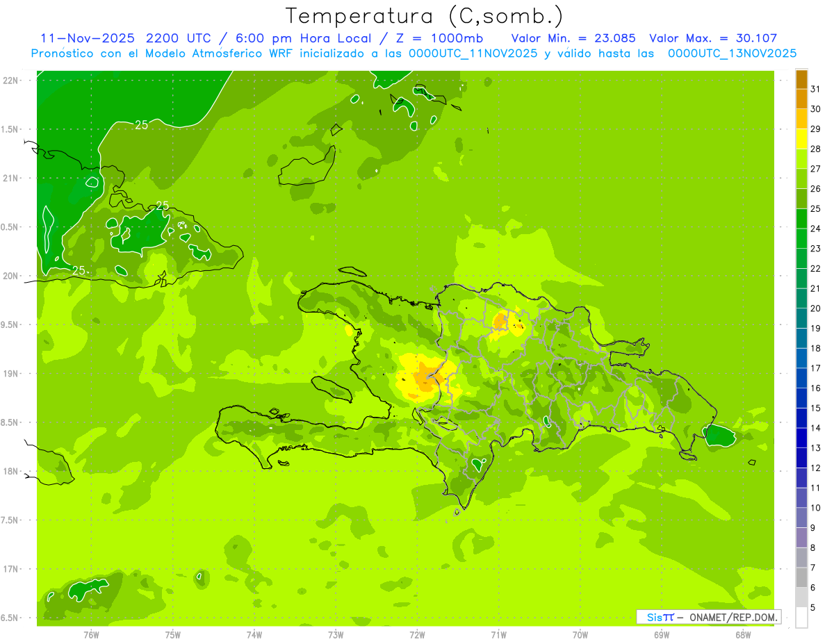
Task: Select the '18N' latitude label
Action: point(12,471)
